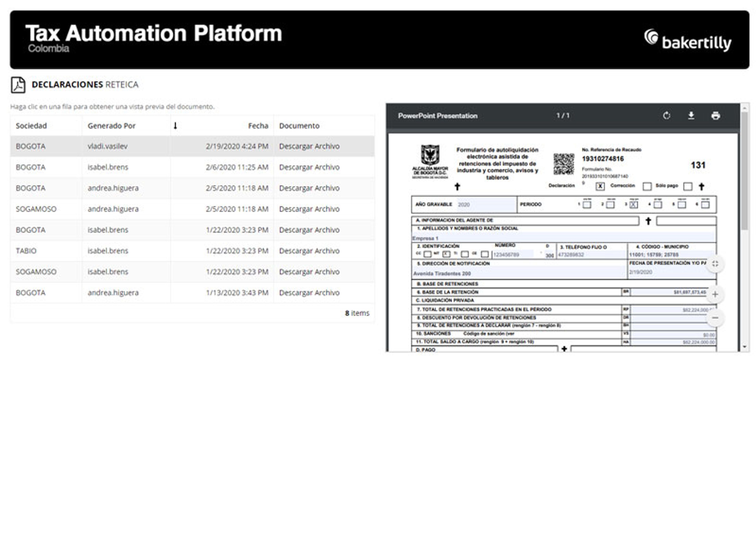Screen dimensions: 756x551
Task: Download the file for vladi.vasilev's BOGOTA row
Action: [x=309, y=146]
